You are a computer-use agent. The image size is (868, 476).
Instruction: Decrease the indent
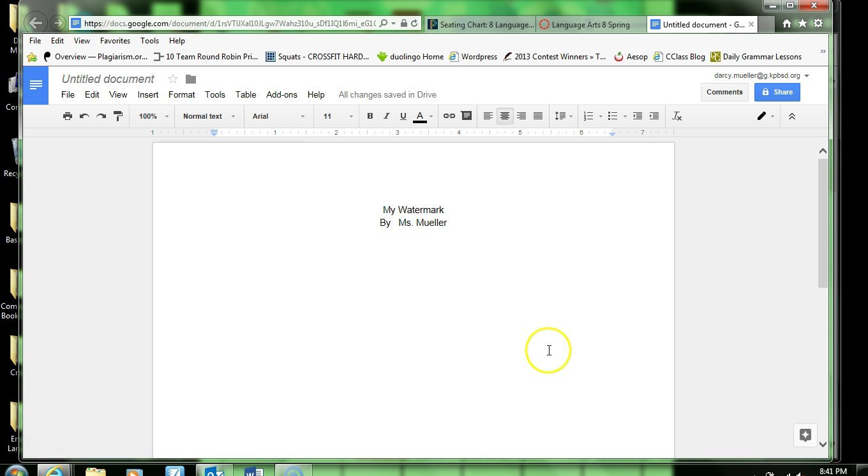(637, 116)
